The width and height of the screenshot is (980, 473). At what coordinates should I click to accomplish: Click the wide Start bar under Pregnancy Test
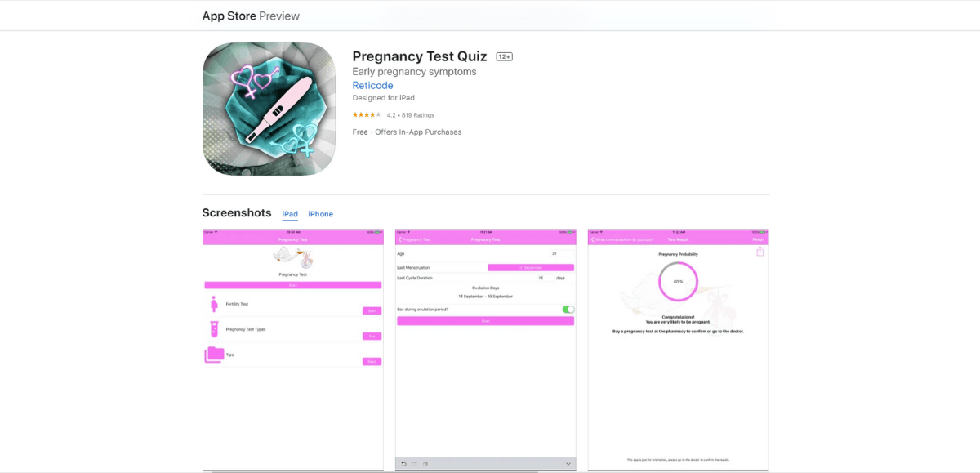click(293, 285)
